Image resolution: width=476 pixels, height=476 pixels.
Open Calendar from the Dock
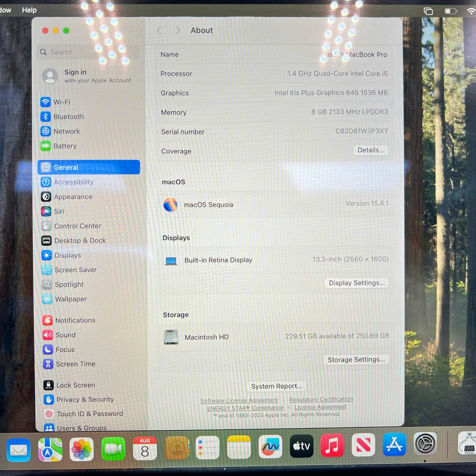[x=145, y=448]
